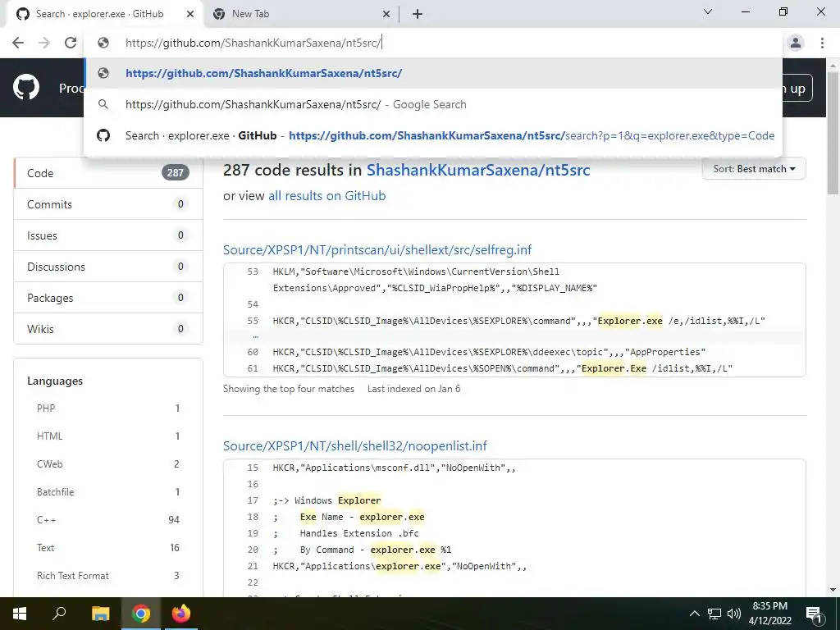Close the New Tab tab
This screenshot has width=840, height=630.
click(x=386, y=14)
